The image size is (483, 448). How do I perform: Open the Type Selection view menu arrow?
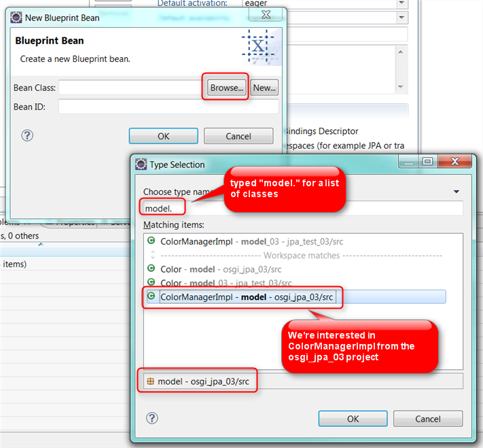click(x=456, y=192)
